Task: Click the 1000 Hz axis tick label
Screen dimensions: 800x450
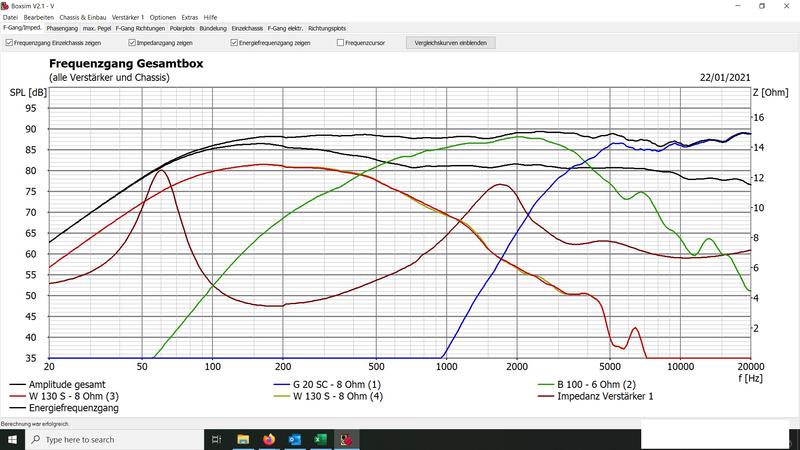Action: tap(446, 366)
